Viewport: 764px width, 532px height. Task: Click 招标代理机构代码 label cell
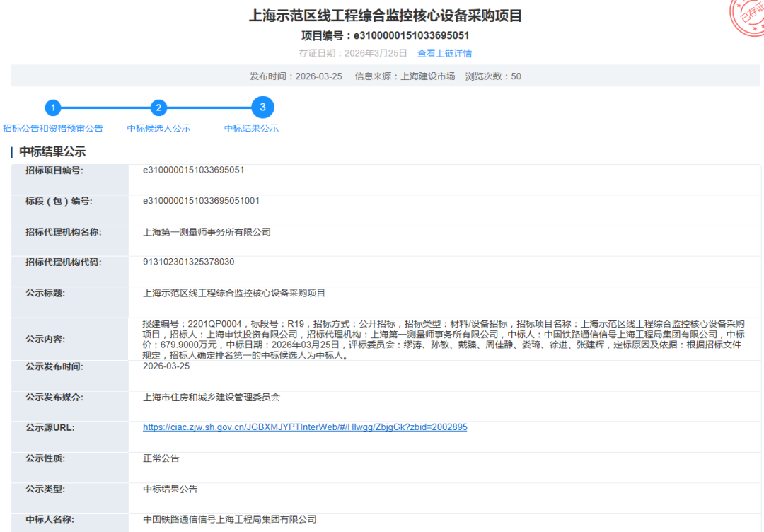69,272
